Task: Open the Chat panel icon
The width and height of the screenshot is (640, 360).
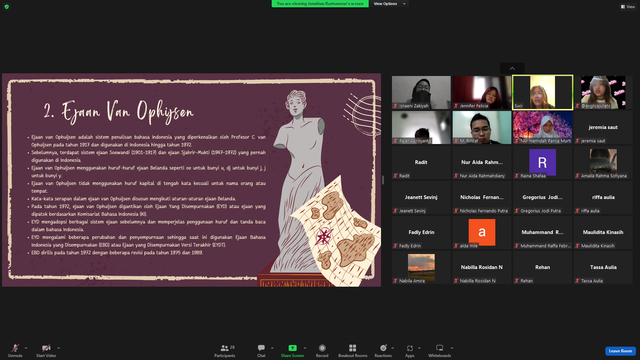Action: point(261,348)
